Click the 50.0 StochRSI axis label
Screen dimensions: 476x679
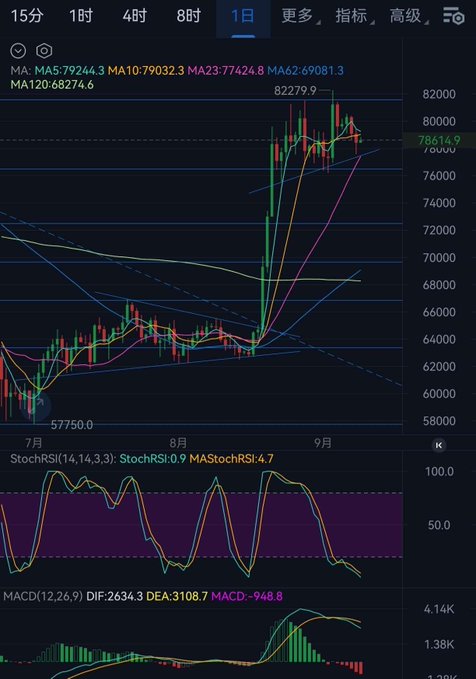coord(439,525)
